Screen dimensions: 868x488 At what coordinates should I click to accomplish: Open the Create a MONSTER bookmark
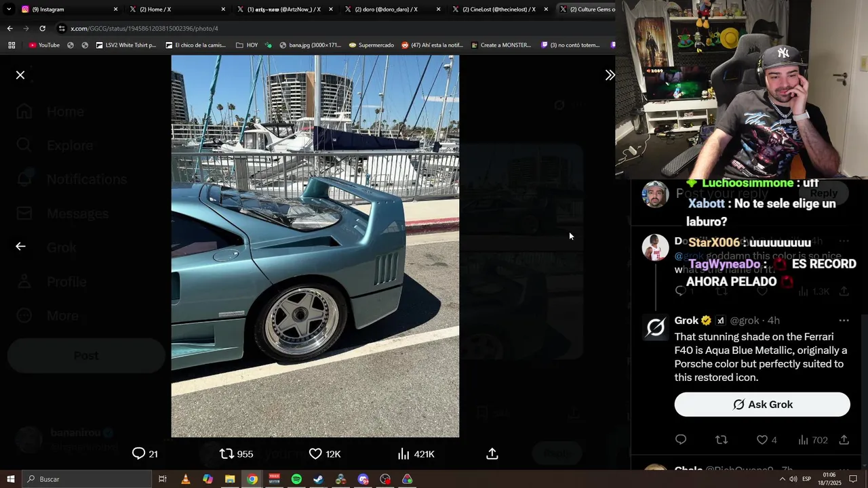pos(500,45)
